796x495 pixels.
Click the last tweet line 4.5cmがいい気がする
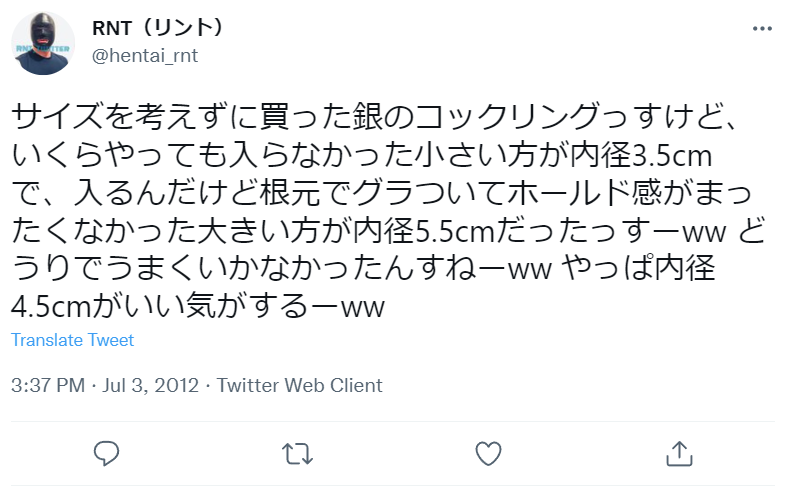(x=198, y=307)
